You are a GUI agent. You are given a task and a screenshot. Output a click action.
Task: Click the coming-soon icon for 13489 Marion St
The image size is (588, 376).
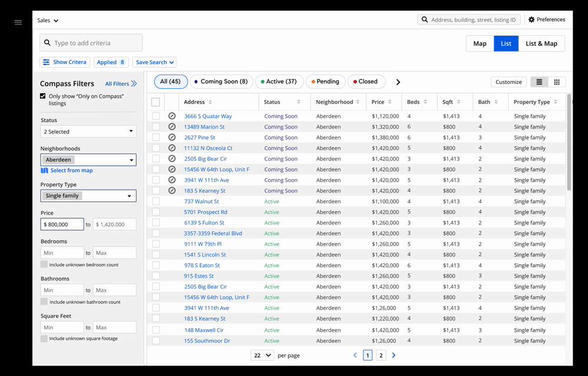click(172, 126)
